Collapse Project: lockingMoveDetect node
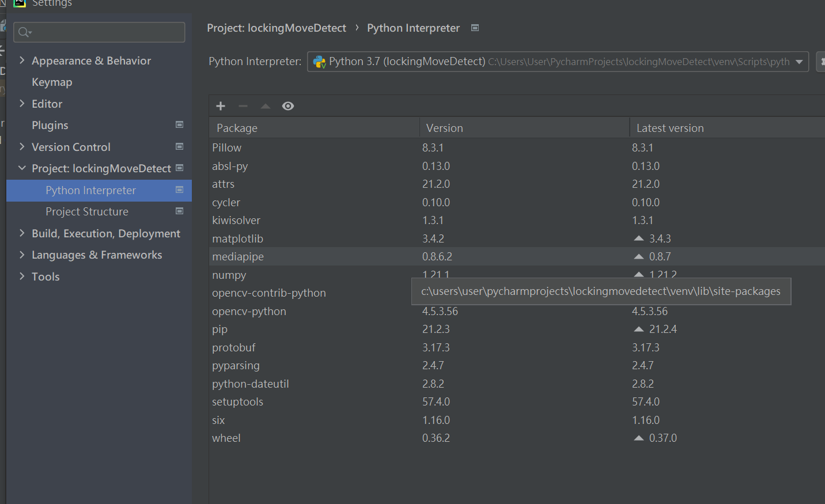The width and height of the screenshot is (825, 504). tap(22, 168)
